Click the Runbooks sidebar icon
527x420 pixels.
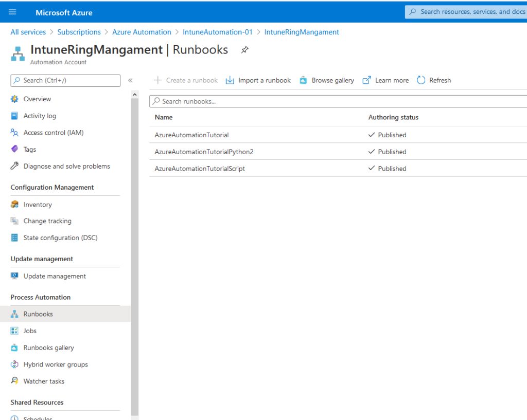click(x=14, y=314)
